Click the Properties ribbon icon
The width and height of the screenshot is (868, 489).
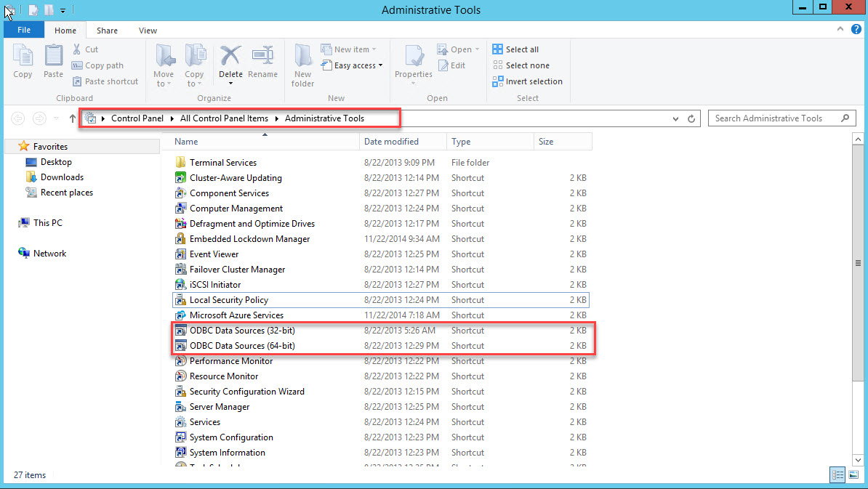(414, 56)
